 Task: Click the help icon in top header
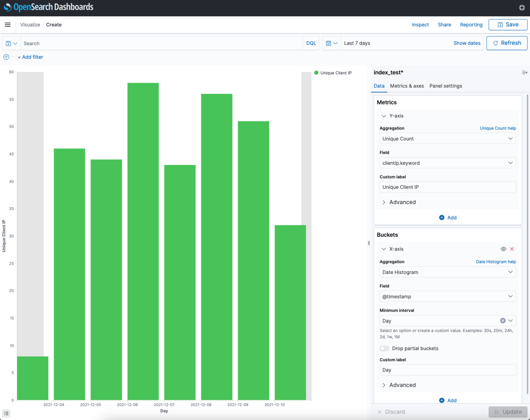522,8
